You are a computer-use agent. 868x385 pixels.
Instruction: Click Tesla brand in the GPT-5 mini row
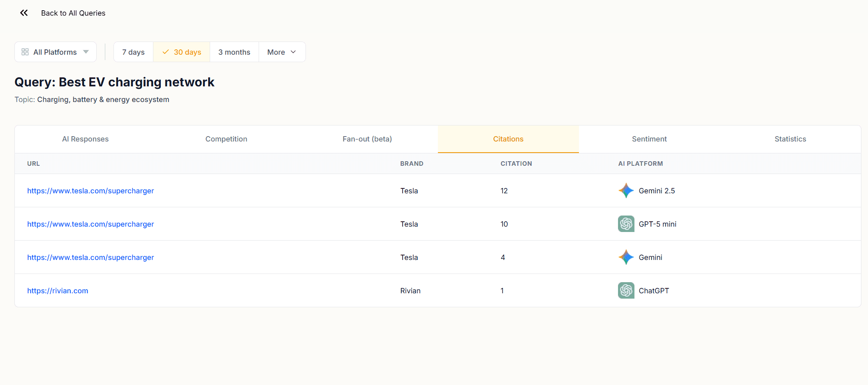click(x=409, y=224)
